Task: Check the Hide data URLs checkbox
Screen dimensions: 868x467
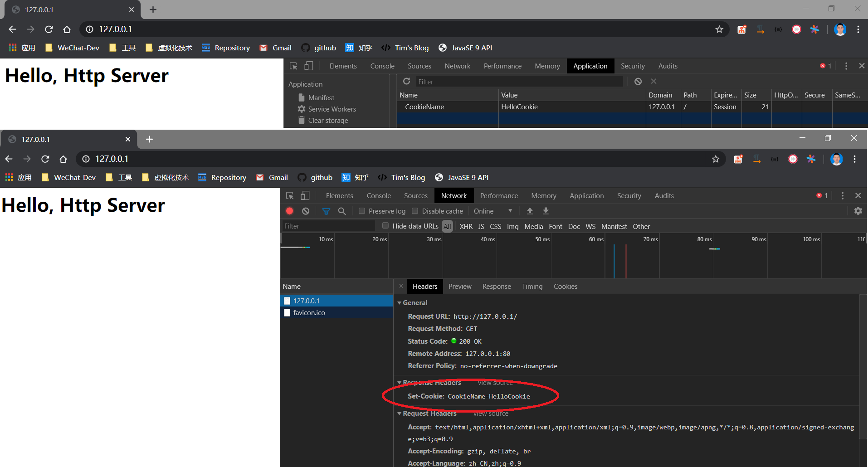Action: click(x=385, y=226)
